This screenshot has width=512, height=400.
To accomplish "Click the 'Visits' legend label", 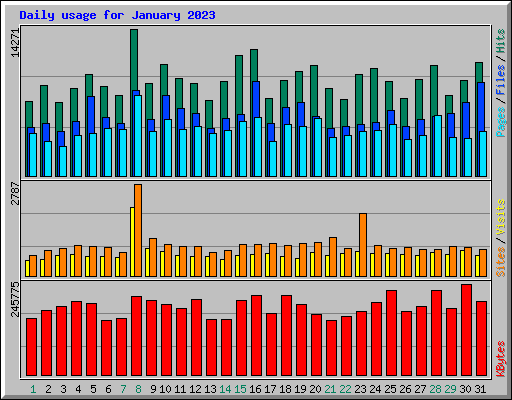I will click(x=501, y=217).
